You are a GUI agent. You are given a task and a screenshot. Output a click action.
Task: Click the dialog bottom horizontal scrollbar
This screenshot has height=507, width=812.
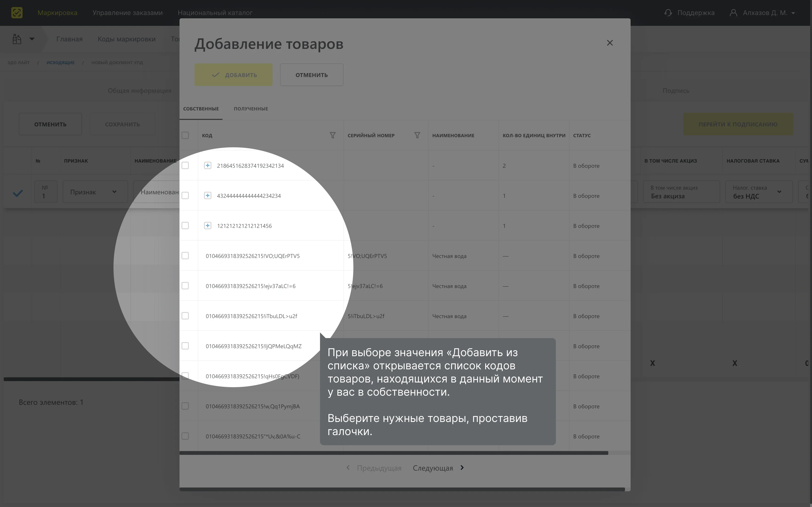402,489
